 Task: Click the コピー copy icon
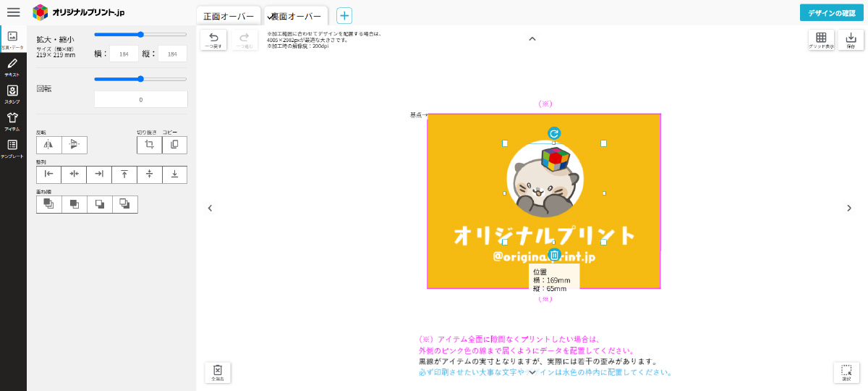(174, 145)
